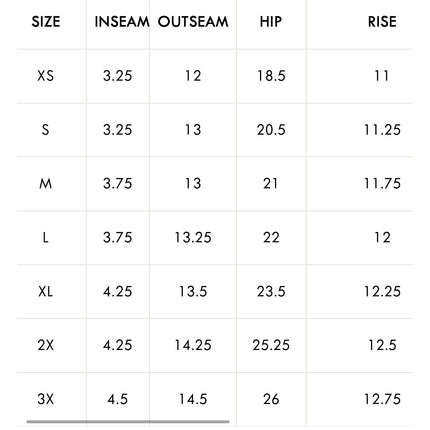Click the 25.25 hip value for 2X
This screenshot has width=430, height=430.
tap(271, 345)
